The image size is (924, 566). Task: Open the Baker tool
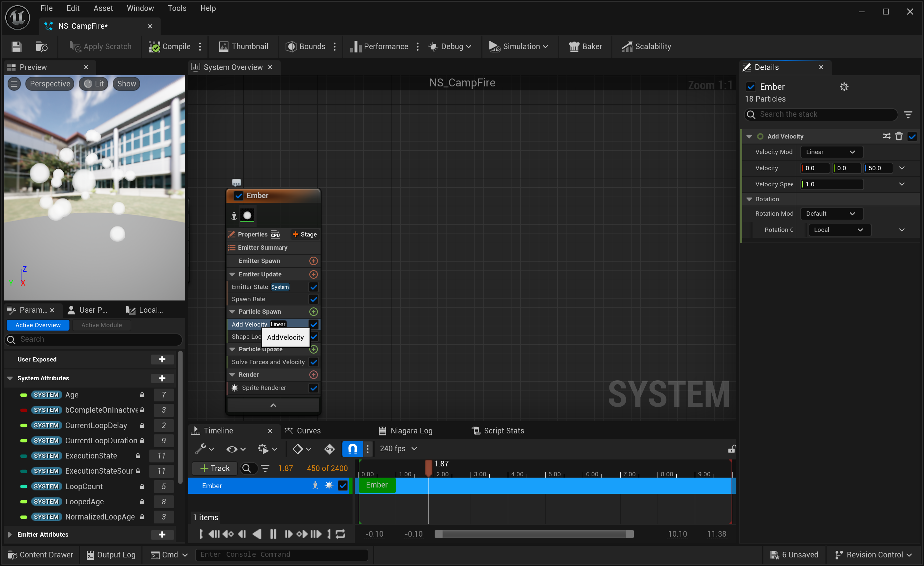click(585, 47)
